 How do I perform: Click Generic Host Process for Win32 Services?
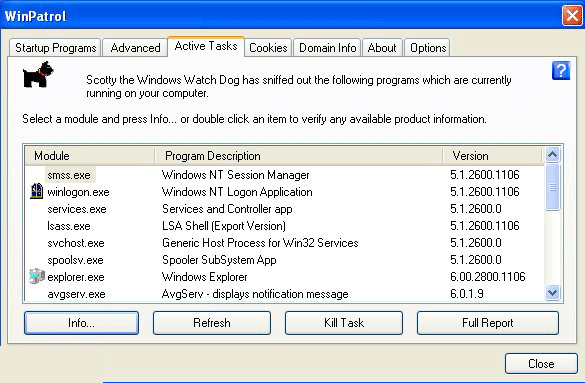click(x=260, y=243)
